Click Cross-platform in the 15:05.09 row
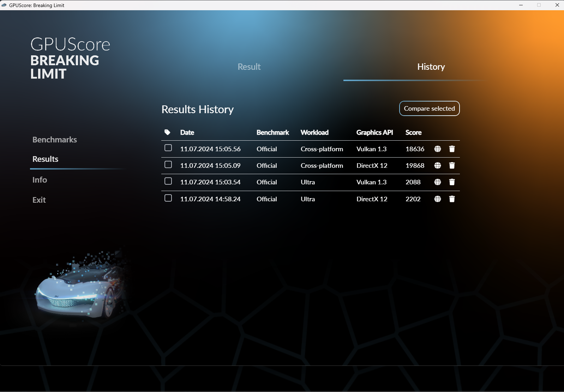 click(322, 165)
